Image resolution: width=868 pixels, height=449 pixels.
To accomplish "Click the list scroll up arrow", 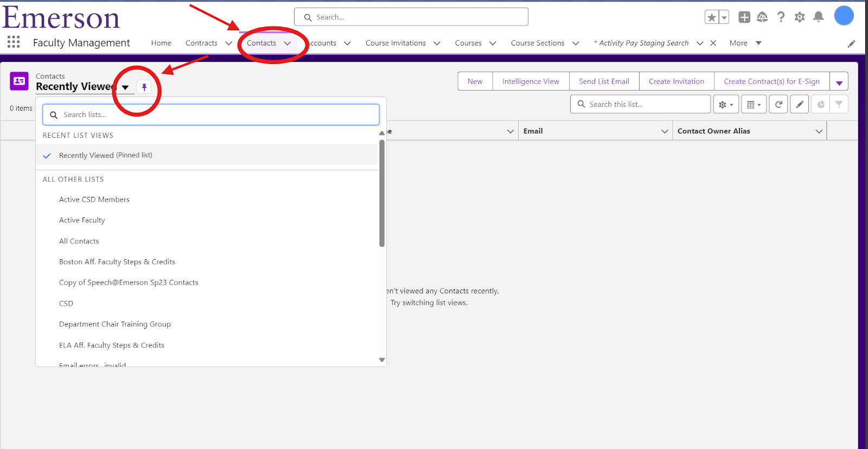I will (382, 133).
